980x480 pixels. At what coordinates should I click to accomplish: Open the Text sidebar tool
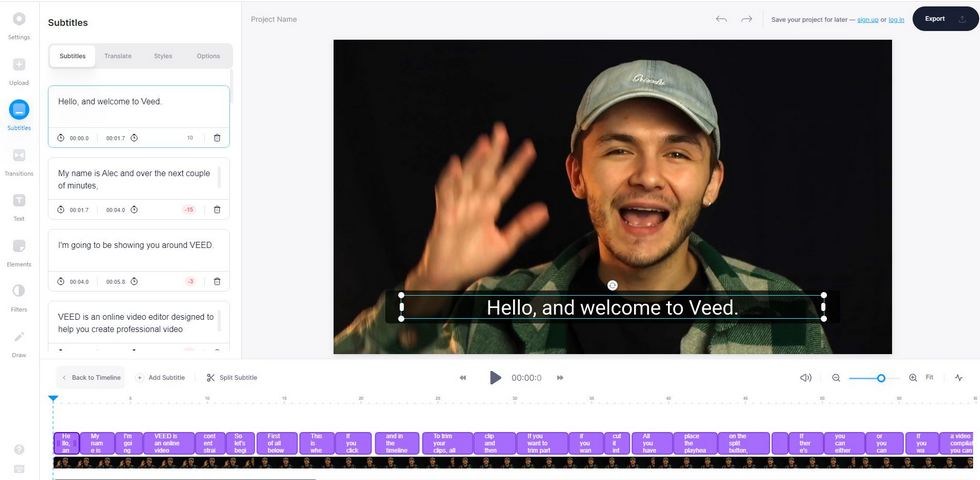point(19,207)
